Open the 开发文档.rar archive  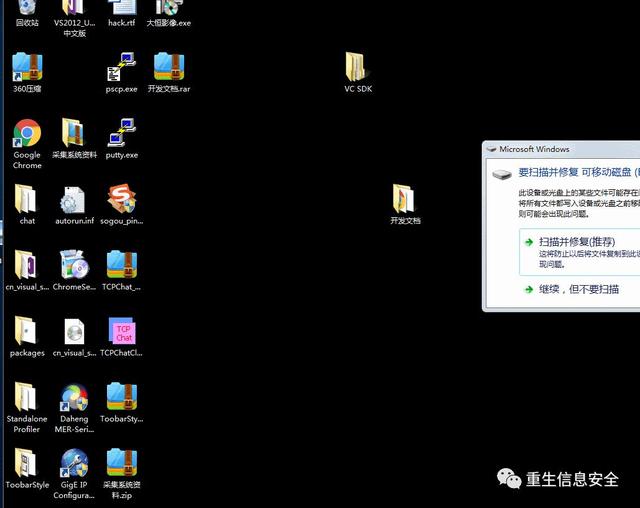point(169,73)
